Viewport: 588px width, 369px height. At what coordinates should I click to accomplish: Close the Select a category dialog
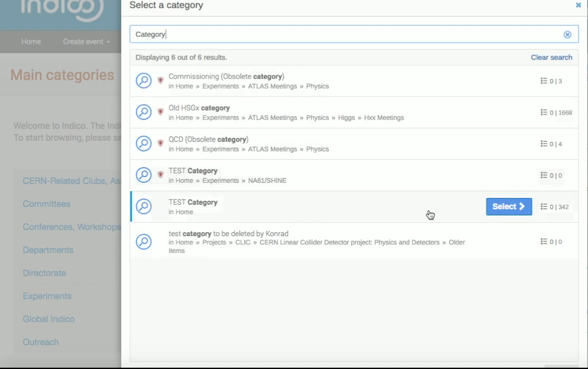tap(578, 5)
